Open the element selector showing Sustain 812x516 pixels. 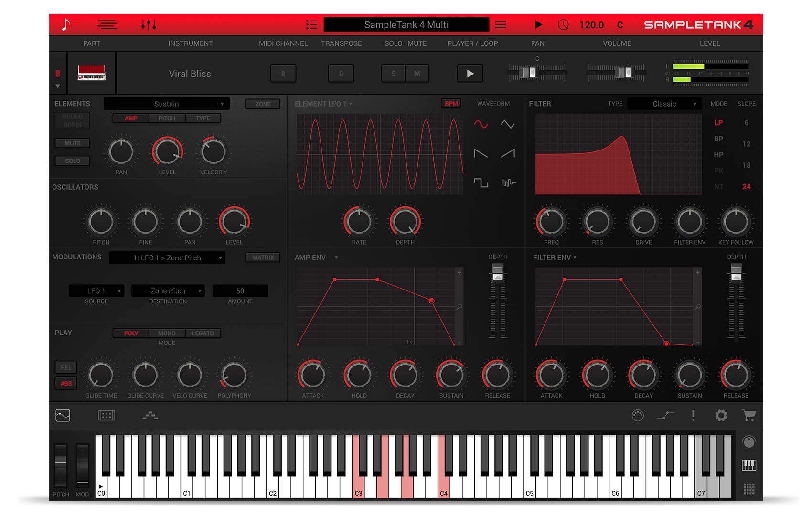pos(166,103)
